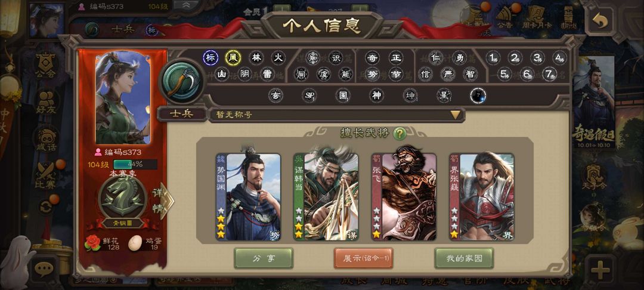Open the 比赛 match menu
The height and width of the screenshot is (290, 644).
[x=45, y=177]
